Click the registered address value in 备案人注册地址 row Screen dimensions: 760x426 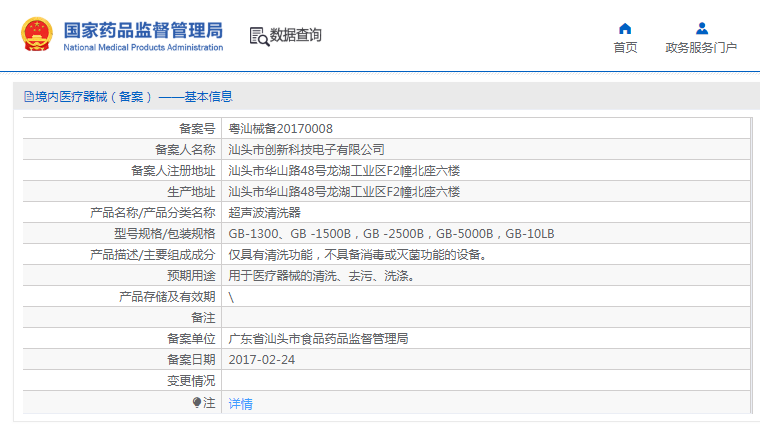pos(344,171)
